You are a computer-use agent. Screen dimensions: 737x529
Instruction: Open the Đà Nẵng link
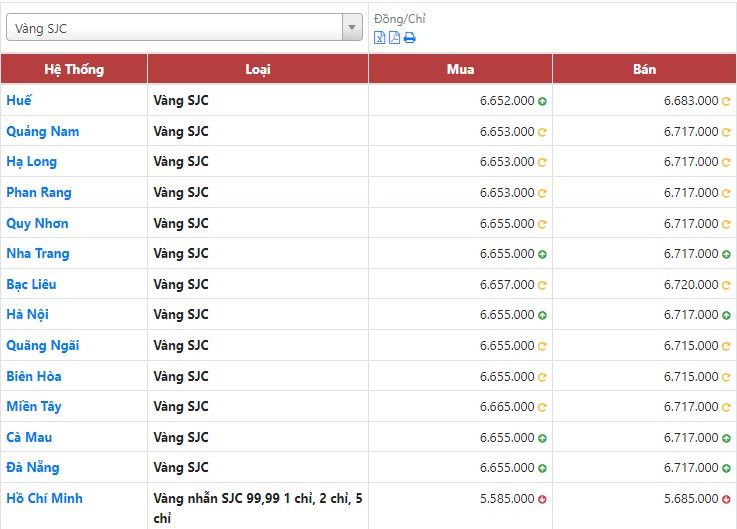(x=33, y=468)
